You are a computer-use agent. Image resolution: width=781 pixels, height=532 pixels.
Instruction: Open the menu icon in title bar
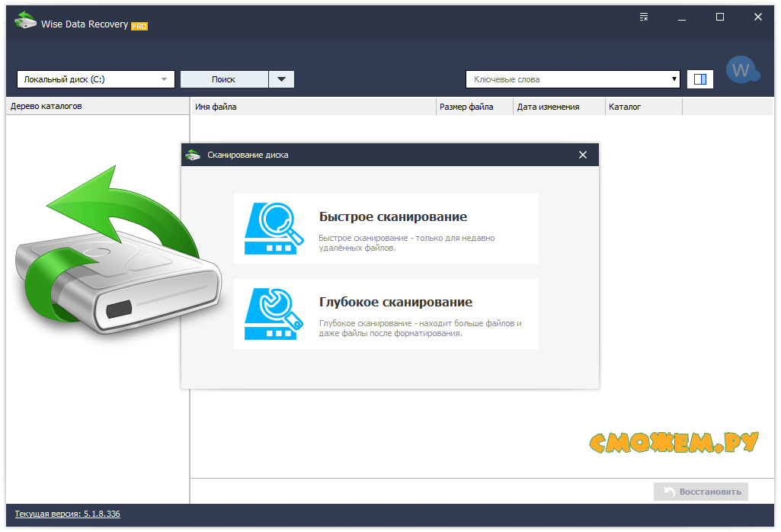click(644, 17)
